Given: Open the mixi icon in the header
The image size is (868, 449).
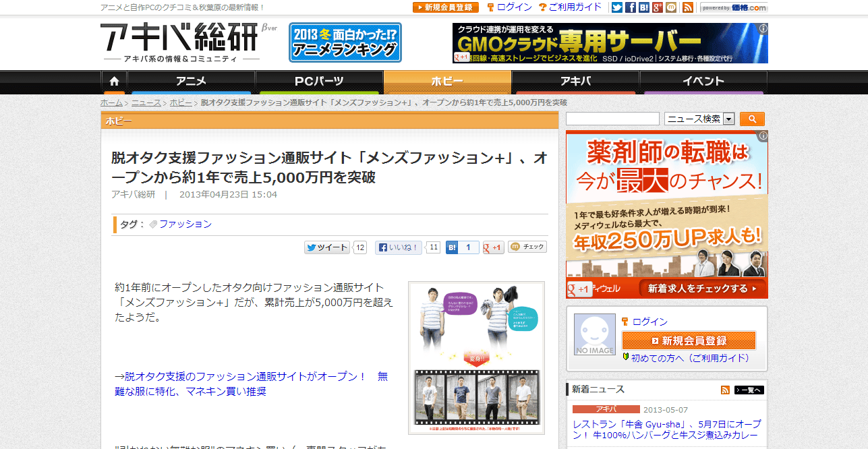Looking at the screenshot, I should click(x=671, y=7).
